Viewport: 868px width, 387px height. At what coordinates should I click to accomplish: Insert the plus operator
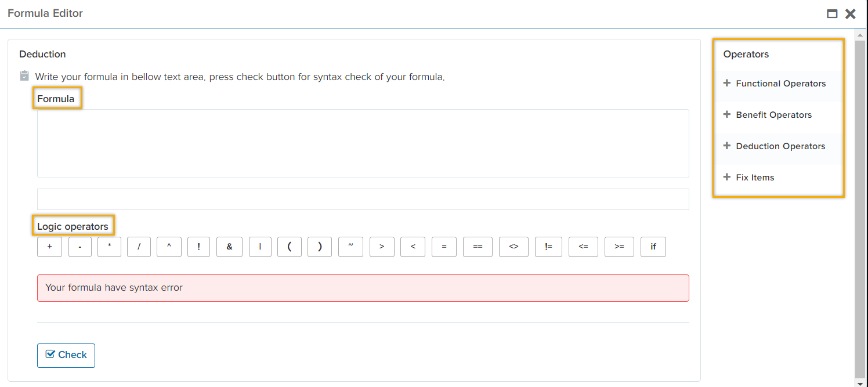50,247
